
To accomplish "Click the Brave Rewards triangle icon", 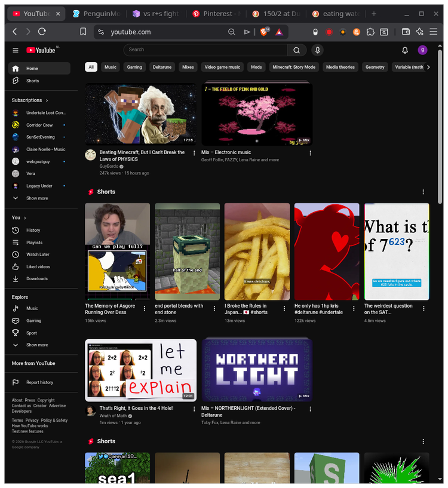I will 280,32.
